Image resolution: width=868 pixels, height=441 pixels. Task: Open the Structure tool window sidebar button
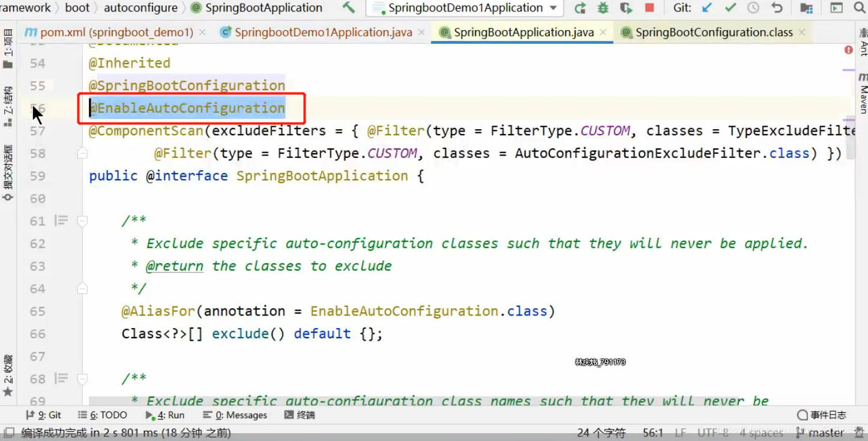8,106
